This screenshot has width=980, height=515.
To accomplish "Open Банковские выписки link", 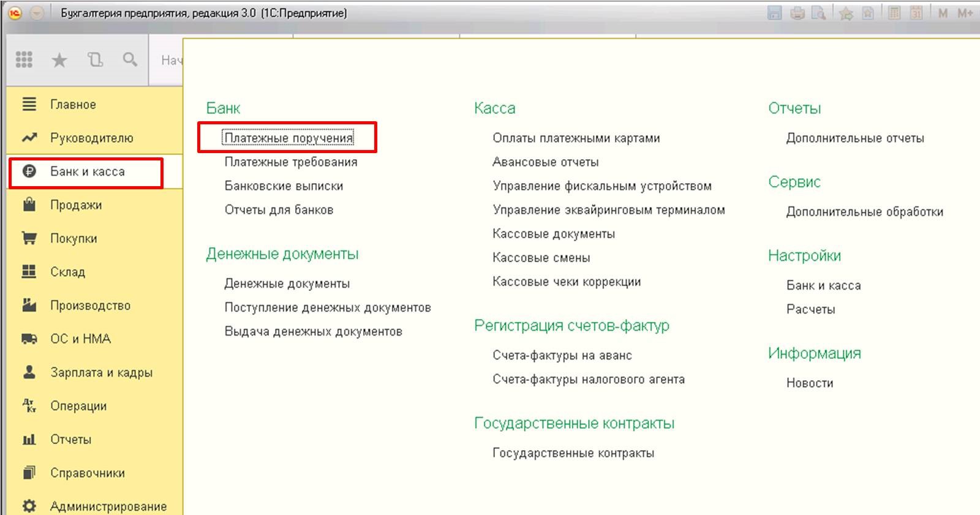I will point(284,186).
